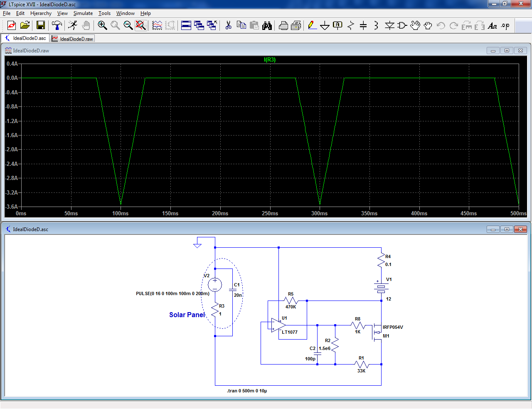Click the LT1077 op-amp label
Screen dimensions: 532x409
pos(290,332)
